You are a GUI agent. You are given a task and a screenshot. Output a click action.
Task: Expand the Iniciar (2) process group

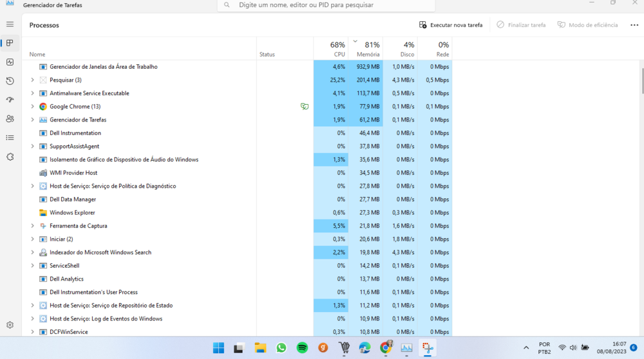pyautogui.click(x=33, y=239)
